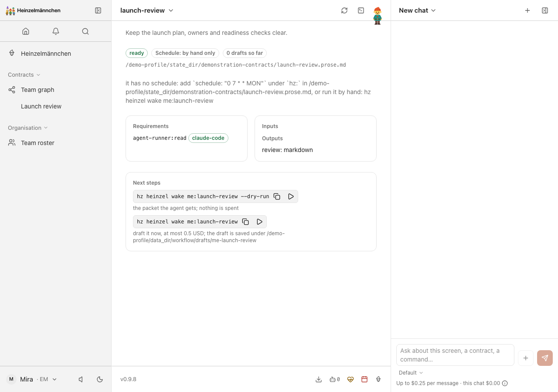Select Launch review contract
Viewport: 558px width, 392px height.
click(56, 106)
